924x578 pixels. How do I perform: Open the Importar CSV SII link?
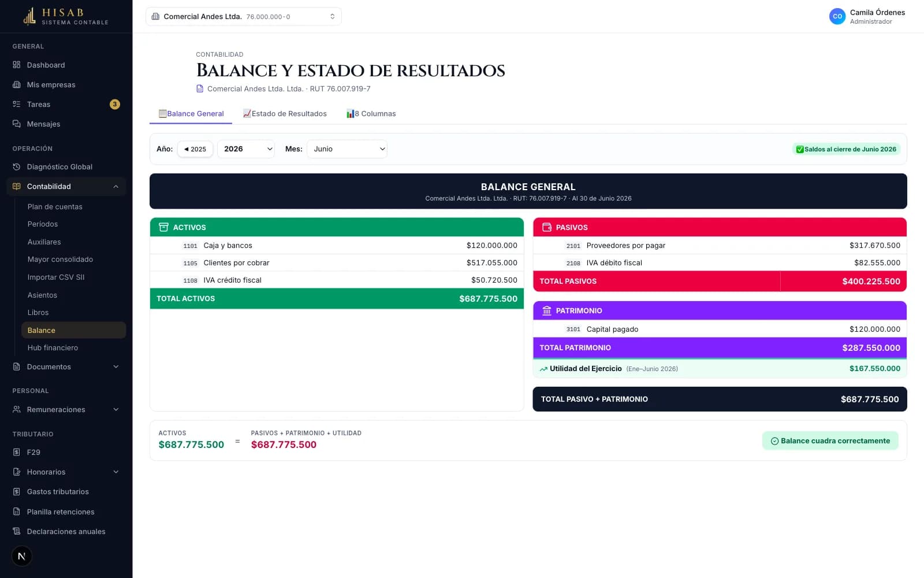(x=56, y=277)
